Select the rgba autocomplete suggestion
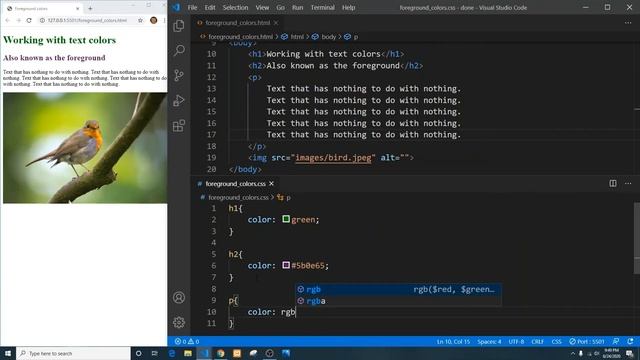 pos(398,301)
